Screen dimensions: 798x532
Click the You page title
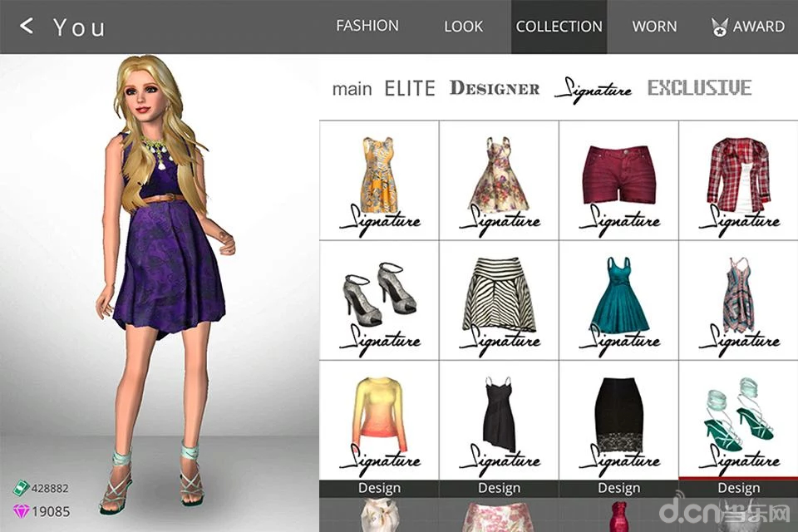pos(79,27)
